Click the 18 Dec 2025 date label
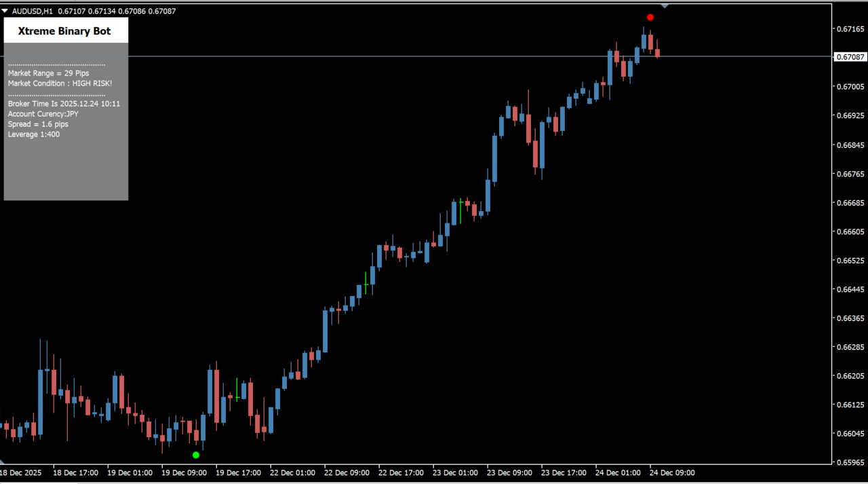The width and height of the screenshot is (868, 484). [x=20, y=472]
